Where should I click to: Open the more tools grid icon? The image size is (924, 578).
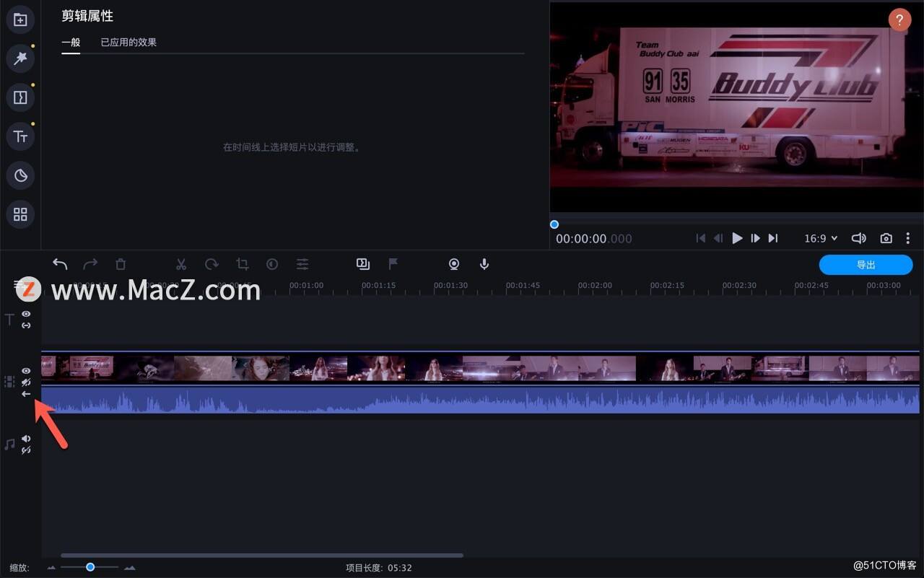point(20,214)
